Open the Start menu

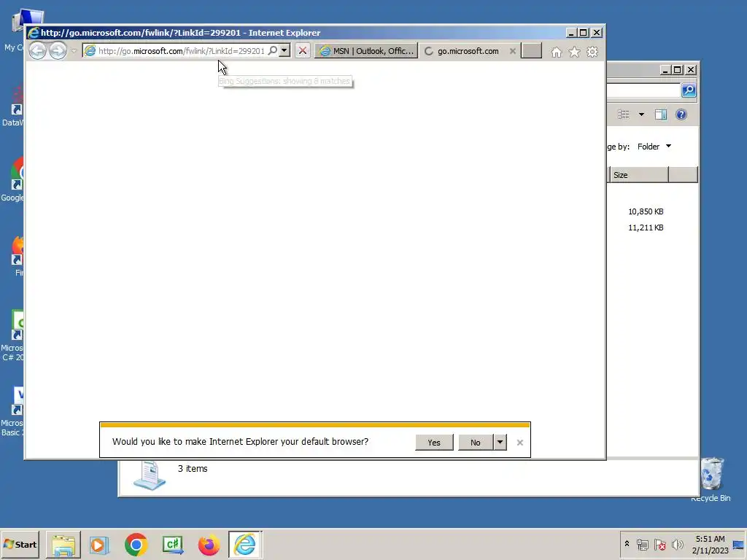point(20,544)
